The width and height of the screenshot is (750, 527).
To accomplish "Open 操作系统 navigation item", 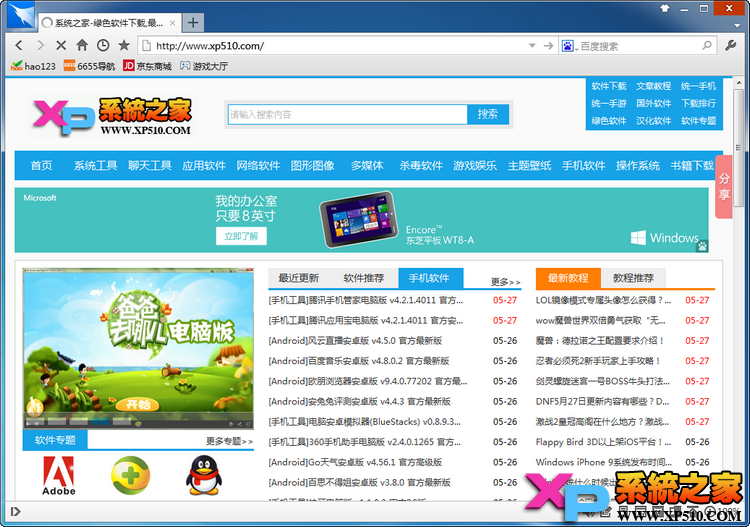I will click(638, 165).
